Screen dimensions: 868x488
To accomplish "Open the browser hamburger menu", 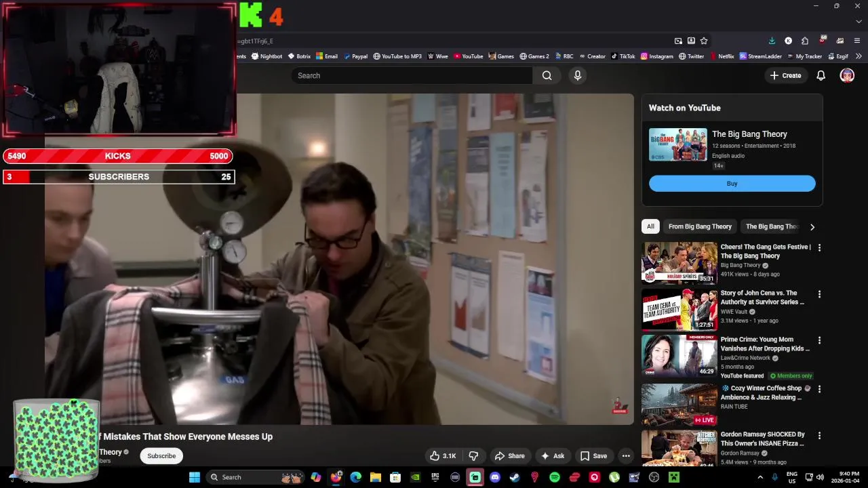I will point(858,41).
